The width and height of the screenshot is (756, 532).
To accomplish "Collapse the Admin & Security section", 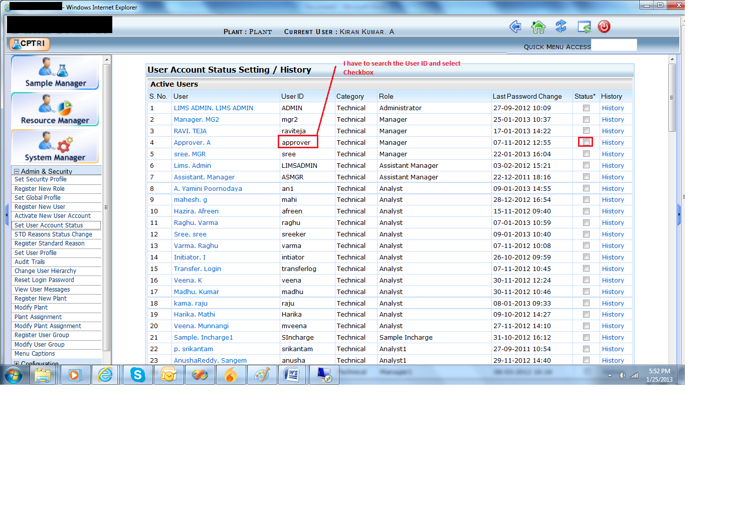I will [x=17, y=171].
